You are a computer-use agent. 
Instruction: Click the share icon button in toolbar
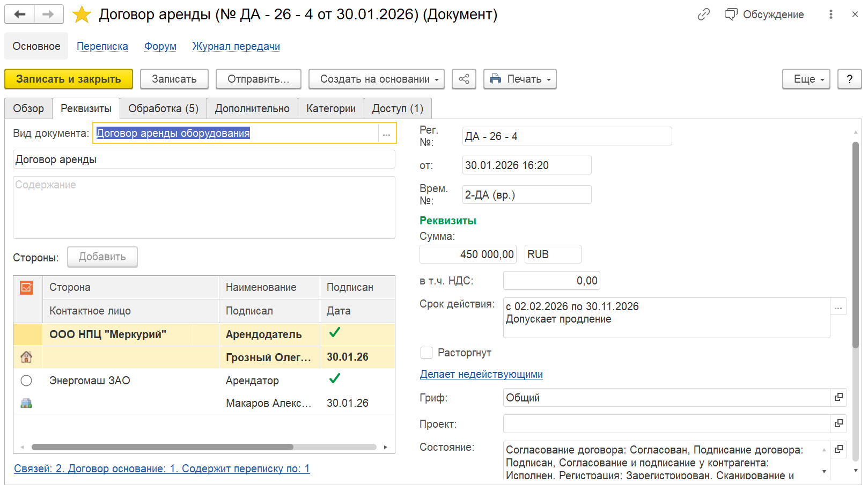464,79
